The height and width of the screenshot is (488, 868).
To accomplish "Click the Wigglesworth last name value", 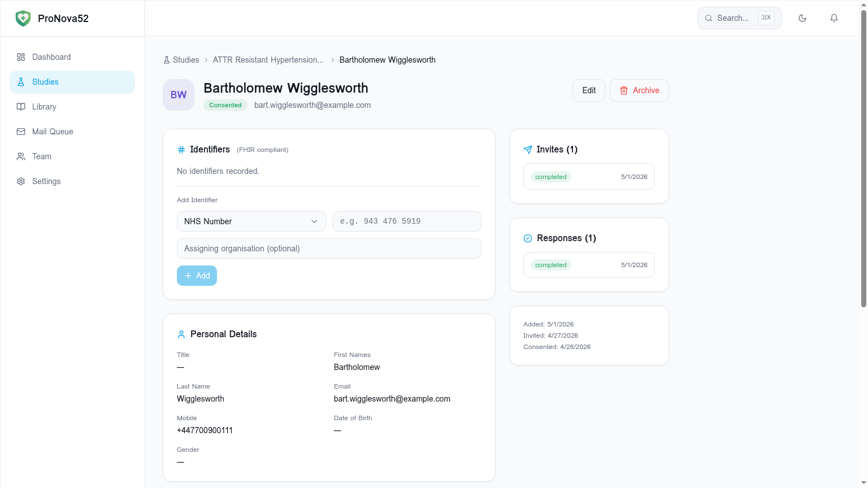I will [x=201, y=399].
